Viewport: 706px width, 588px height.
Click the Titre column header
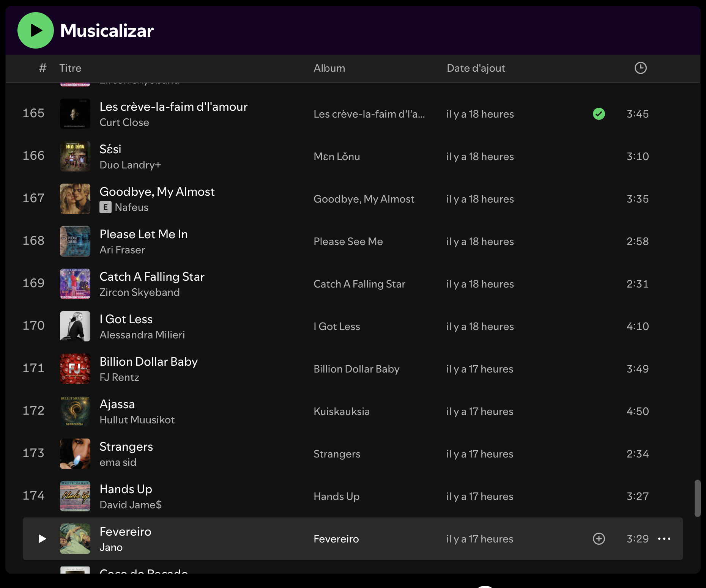[70, 68]
